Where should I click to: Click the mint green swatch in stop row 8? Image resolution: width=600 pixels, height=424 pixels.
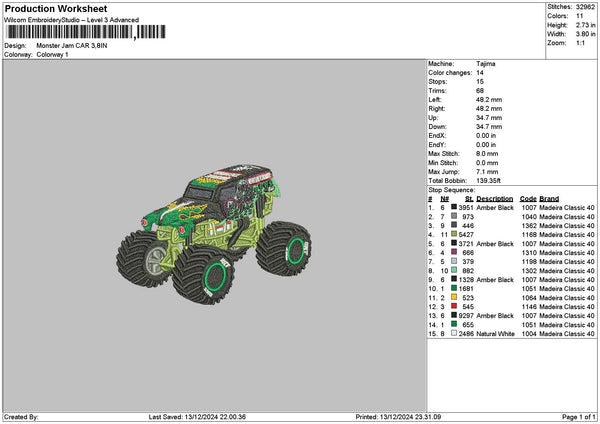454,270
